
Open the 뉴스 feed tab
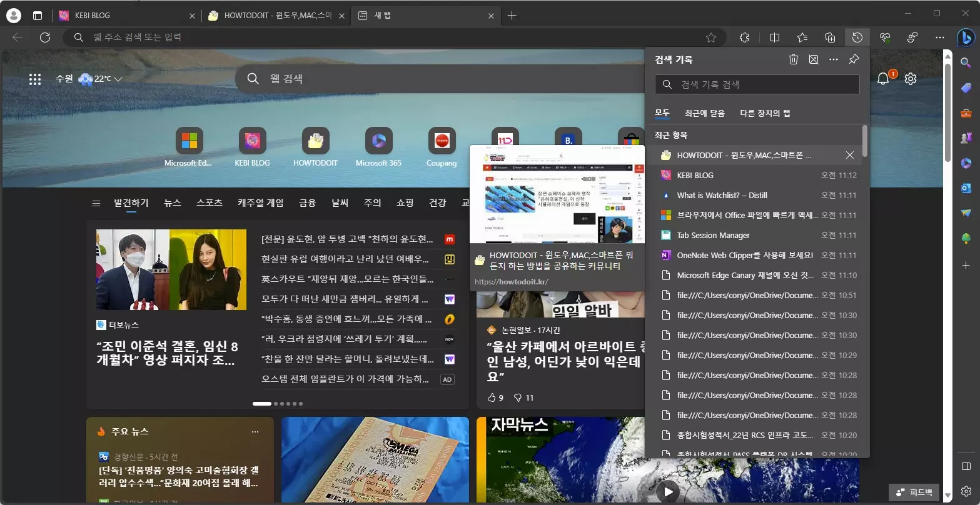coord(173,202)
